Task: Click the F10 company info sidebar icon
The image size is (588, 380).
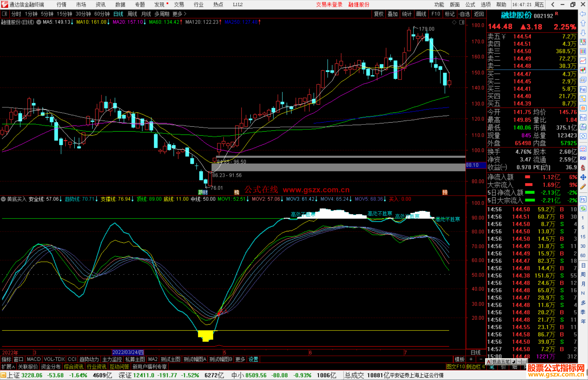Action: click(x=583, y=89)
